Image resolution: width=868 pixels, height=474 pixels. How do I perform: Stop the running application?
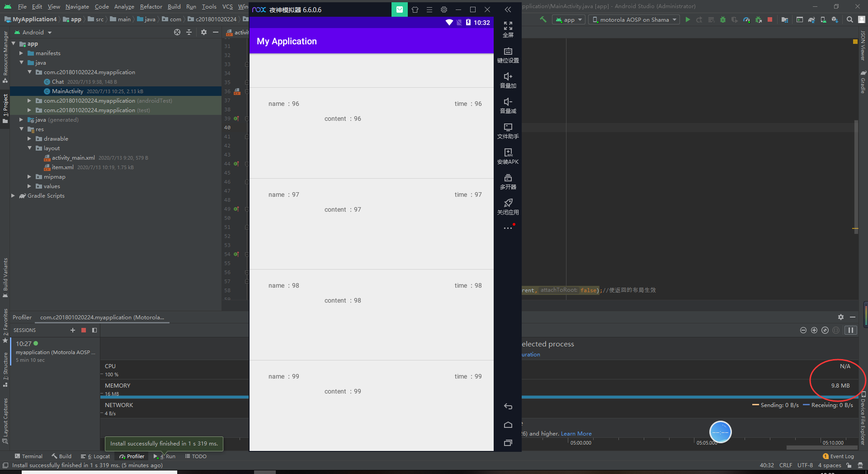(x=770, y=19)
